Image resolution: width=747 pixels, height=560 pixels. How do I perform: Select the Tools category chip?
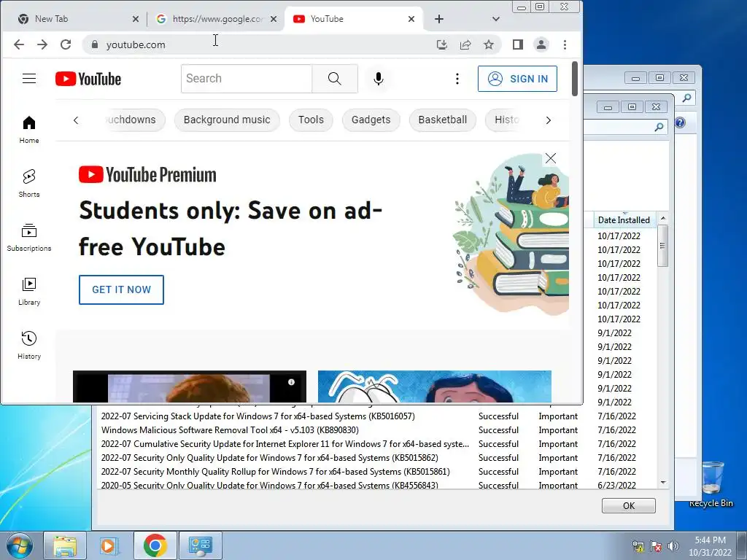click(311, 120)
